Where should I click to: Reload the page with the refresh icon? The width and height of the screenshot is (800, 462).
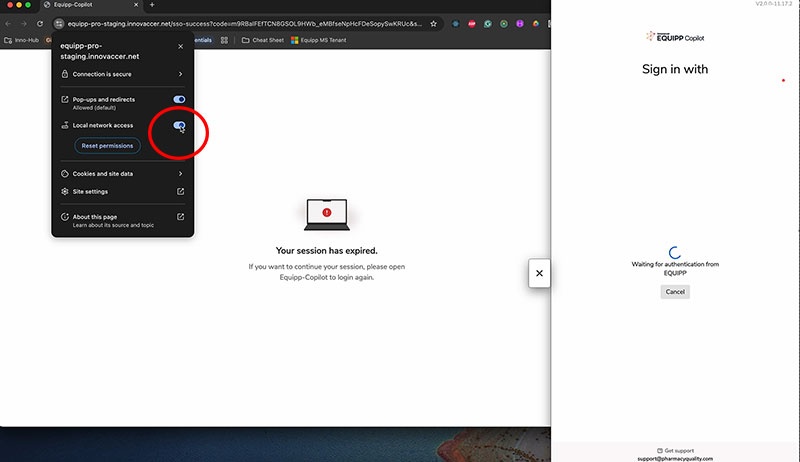click(x=40, y=23)
